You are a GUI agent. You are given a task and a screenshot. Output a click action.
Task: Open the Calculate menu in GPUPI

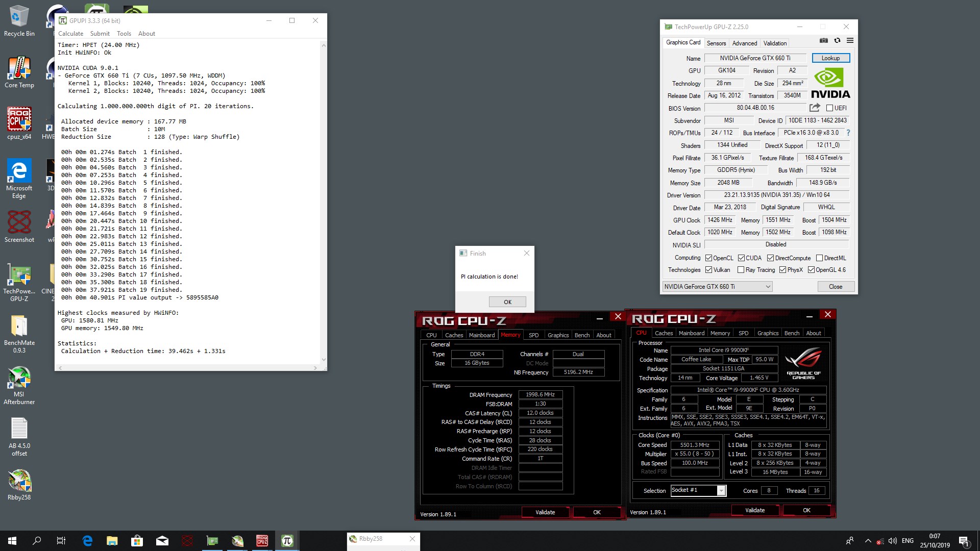[x=70, y=34]
